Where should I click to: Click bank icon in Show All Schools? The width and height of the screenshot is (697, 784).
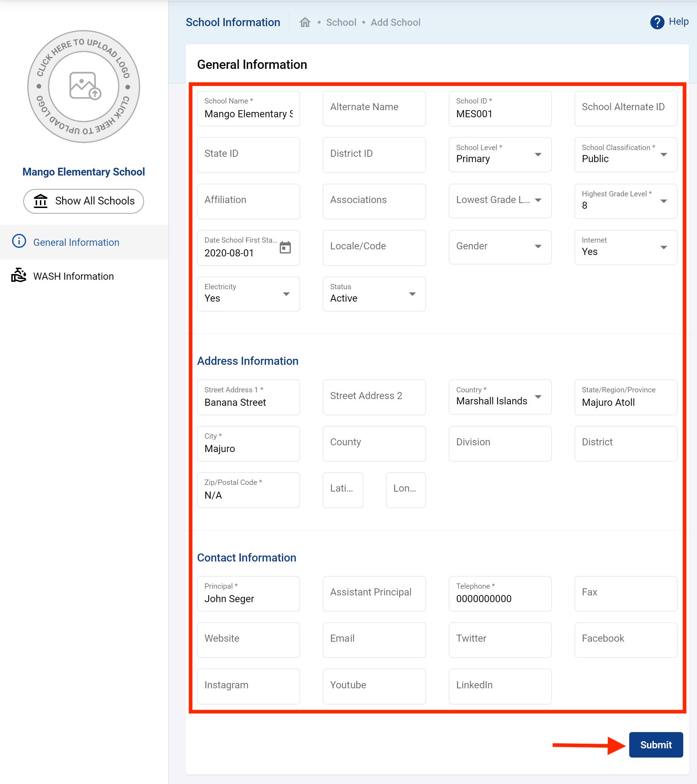[x=41, y=201]
